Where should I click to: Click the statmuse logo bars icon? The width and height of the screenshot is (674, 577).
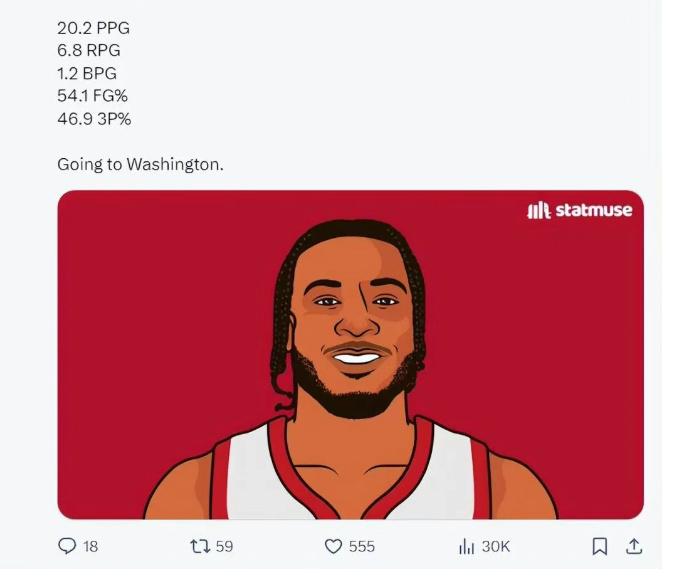tap(539, 210)
